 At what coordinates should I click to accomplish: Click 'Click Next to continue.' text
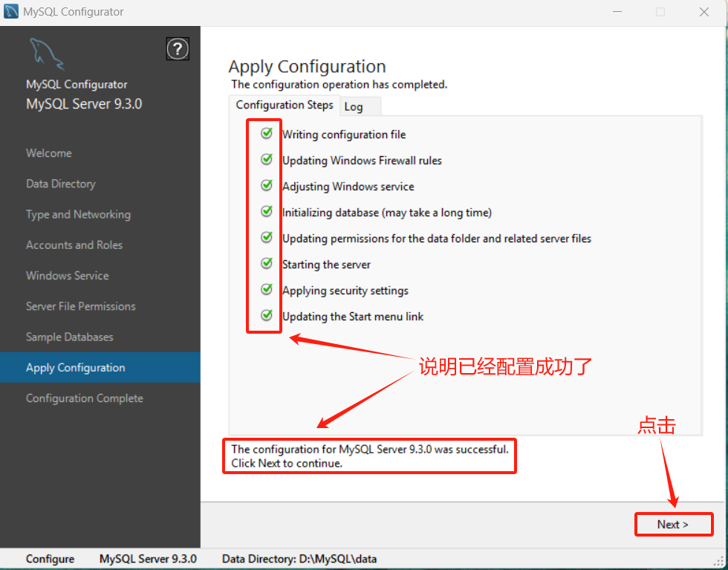(287, 464)
